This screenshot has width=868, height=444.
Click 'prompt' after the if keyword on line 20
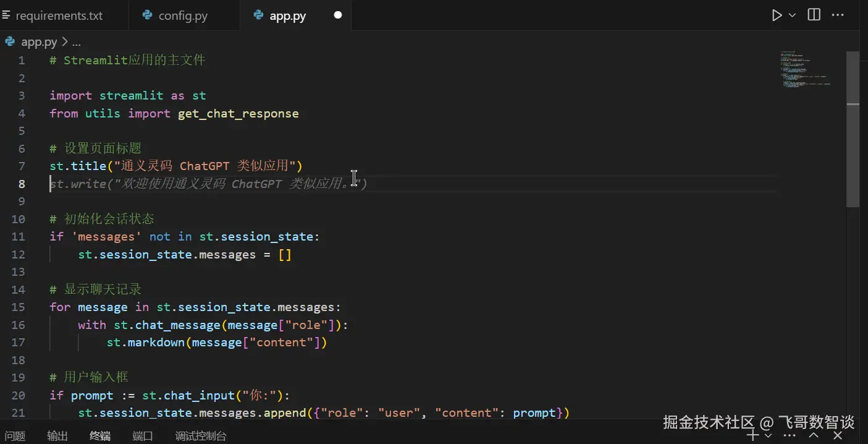click(92, 396)
